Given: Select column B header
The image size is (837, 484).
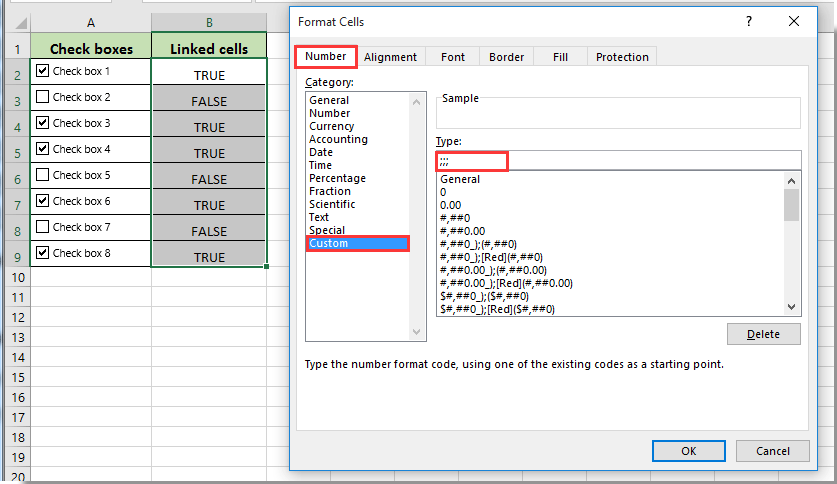Looking at the screenshot, I should [x=209, y=22].
